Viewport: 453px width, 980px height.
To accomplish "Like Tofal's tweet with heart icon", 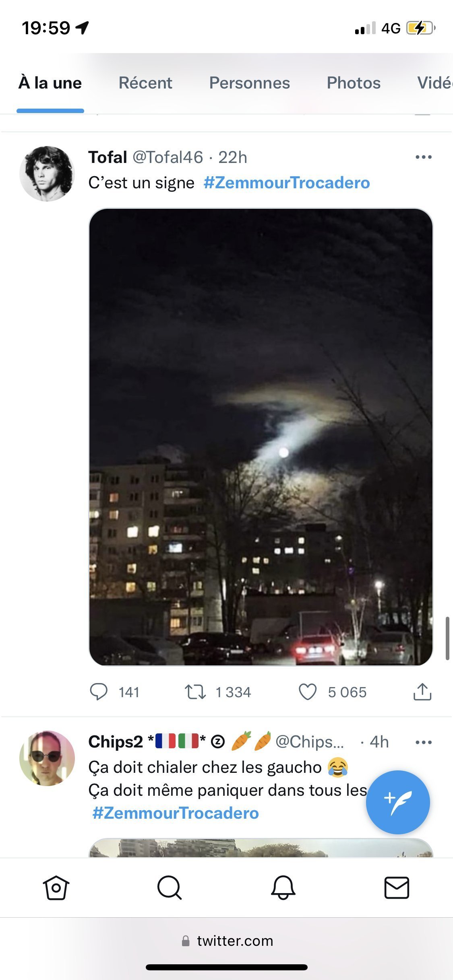I will (308, 692).
